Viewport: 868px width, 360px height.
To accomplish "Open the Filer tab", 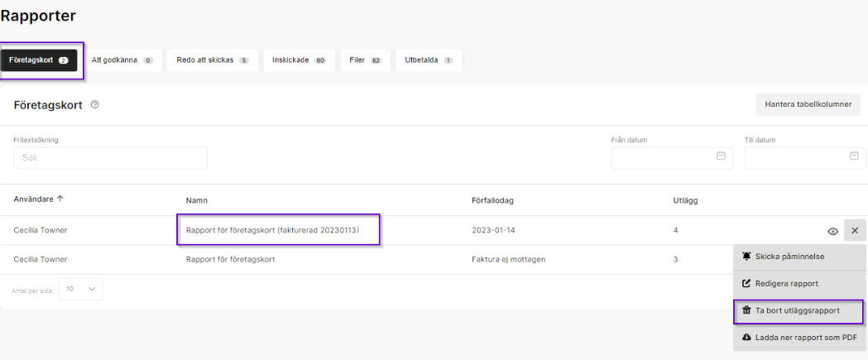I will 364,60.
